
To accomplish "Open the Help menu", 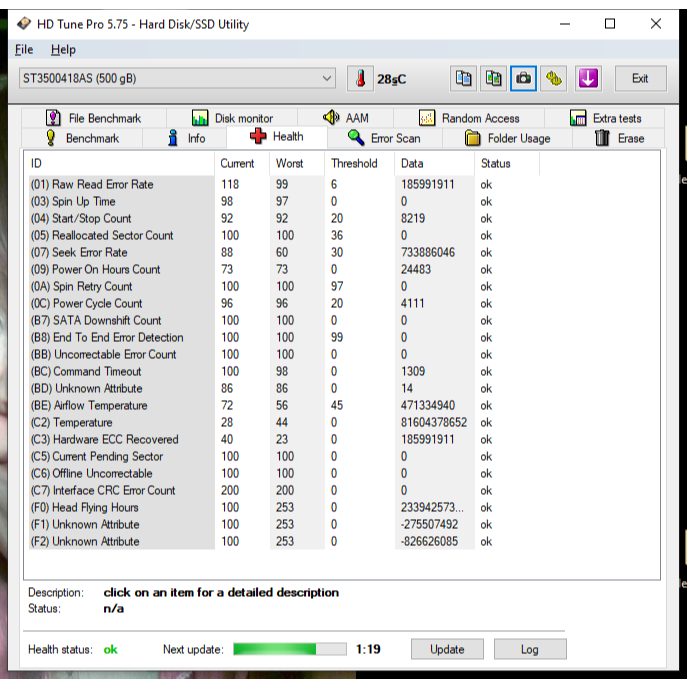I will coord(63,49).
